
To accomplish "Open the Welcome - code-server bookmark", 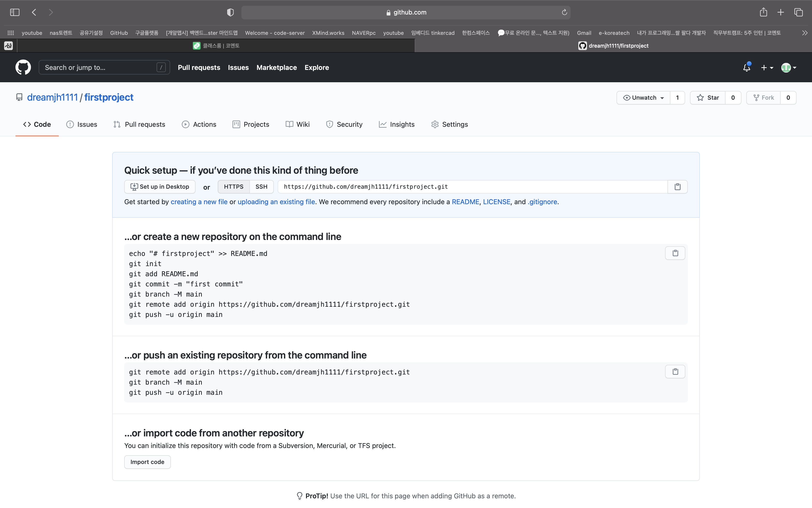I will click(275, 33).
